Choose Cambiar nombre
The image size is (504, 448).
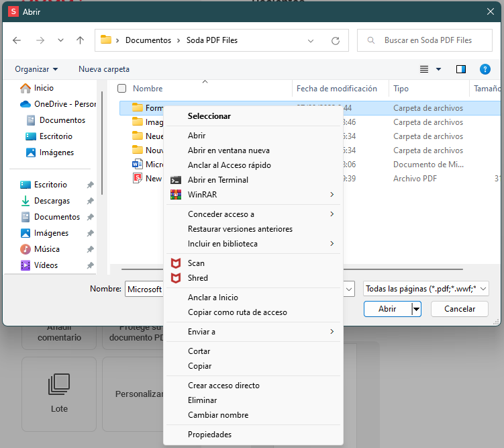pos(253,415)
